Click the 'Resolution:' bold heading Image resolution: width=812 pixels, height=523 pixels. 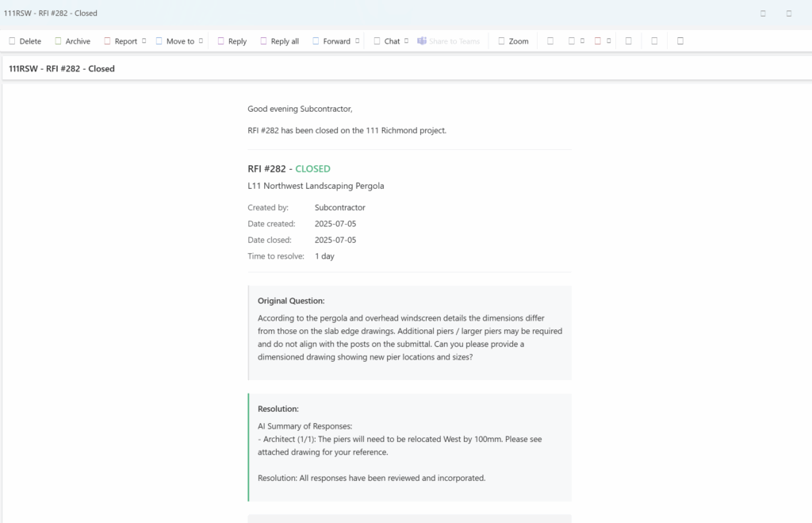click(x=278, y=409)
